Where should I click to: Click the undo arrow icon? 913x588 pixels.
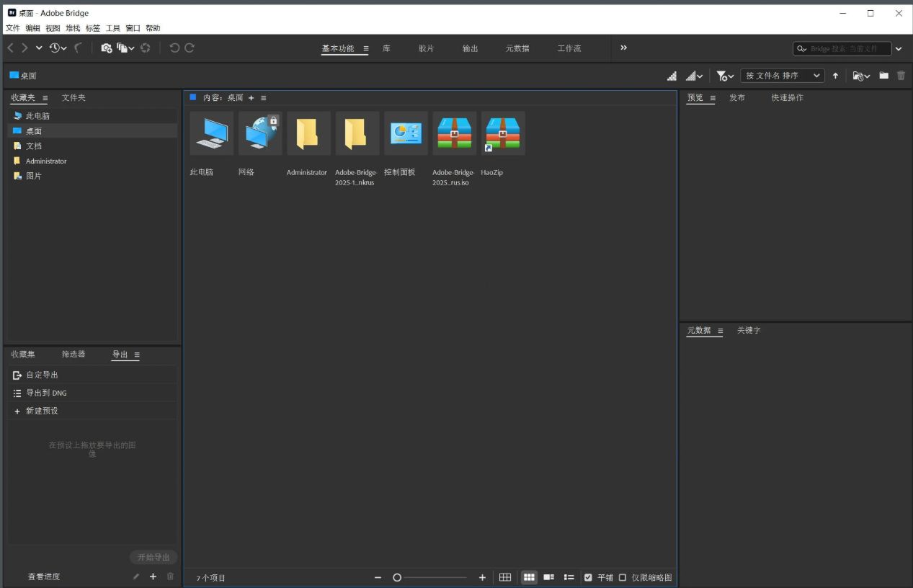pos(174,48)
